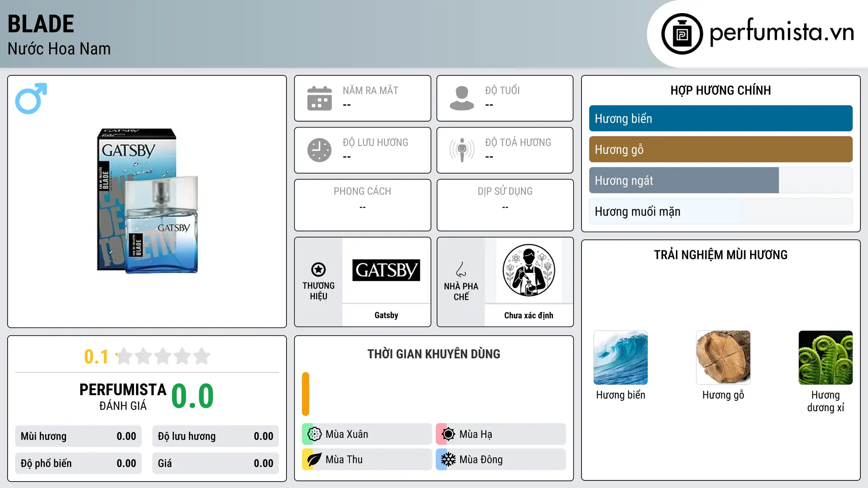Click the Hương muối mặn accord bar

tap(721, 211)
